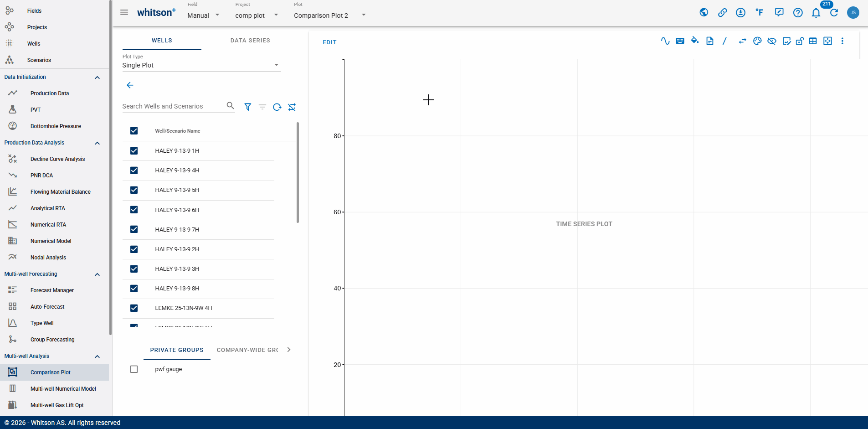
Task: Uncheck the LEMKE 25-13N-9W 4H checkbox
Action: click(134, 308)
